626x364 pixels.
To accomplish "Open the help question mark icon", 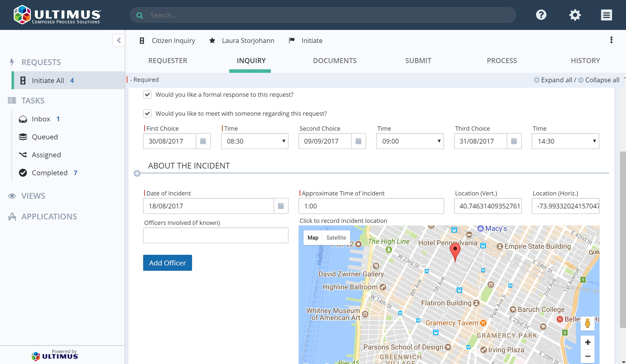I will click(x=541, y=15).
